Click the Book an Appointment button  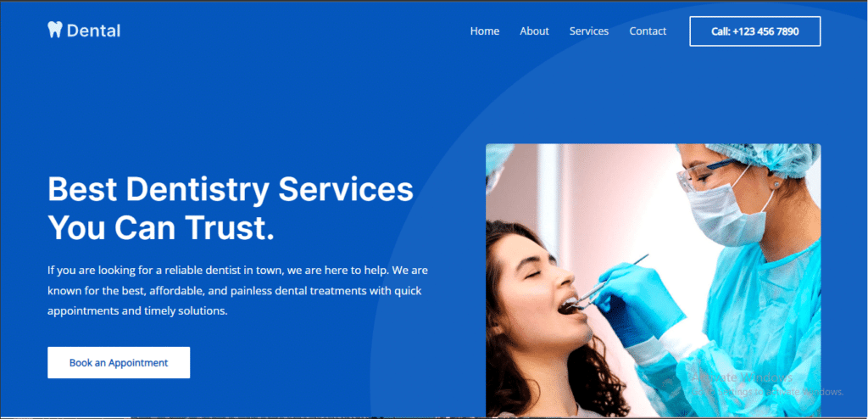[119, 363]
